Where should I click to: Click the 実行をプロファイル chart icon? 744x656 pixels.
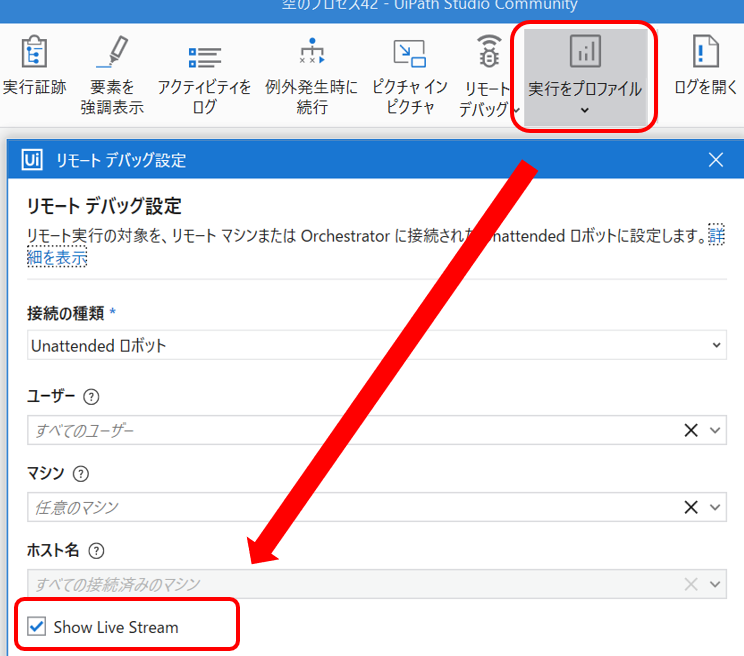point(585,51)
